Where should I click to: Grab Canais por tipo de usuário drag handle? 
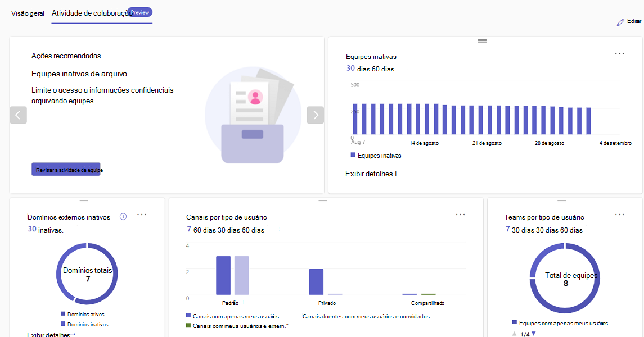tap(323, 202)
